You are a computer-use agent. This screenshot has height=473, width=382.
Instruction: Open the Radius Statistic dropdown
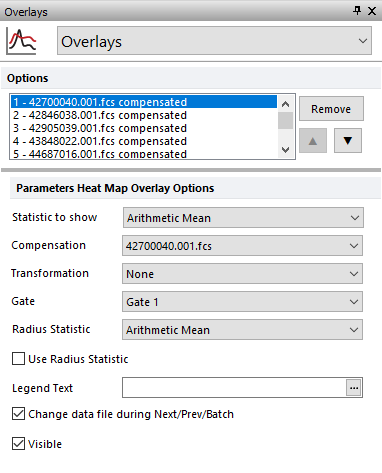pyautogui.click(x=242, y=330)
